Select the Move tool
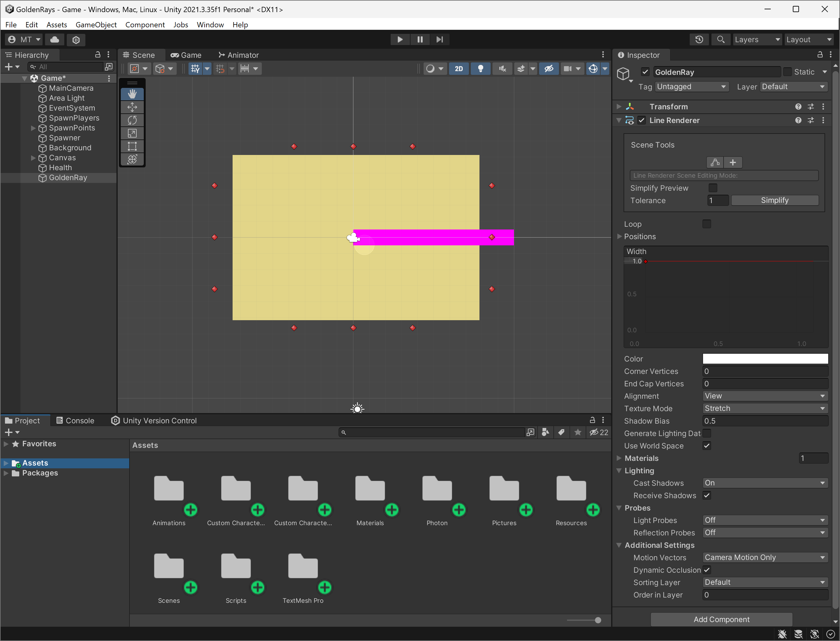 point(132,107)
